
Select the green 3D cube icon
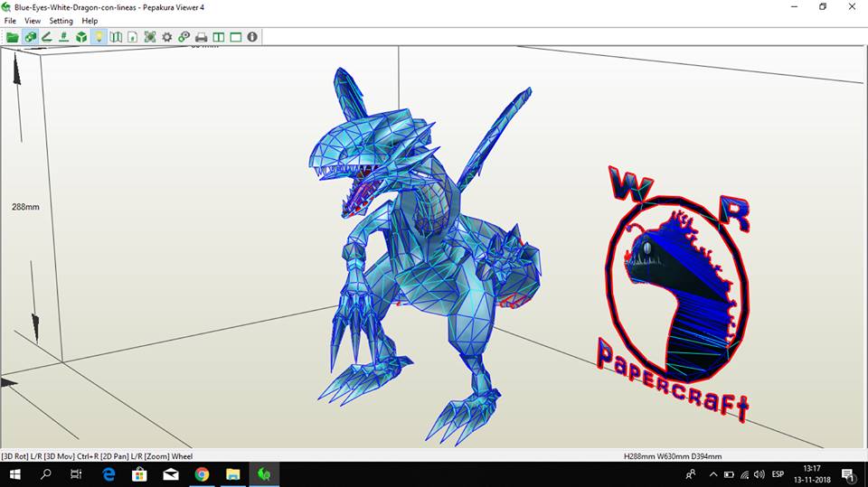point(81,37)
